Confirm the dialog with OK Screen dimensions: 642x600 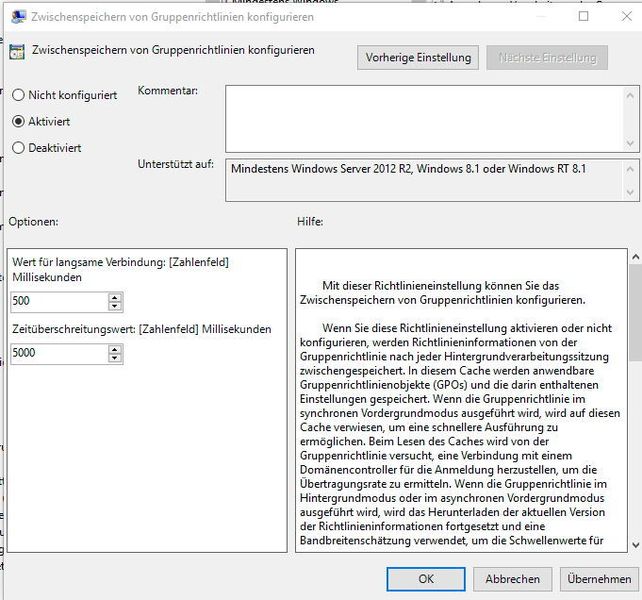coord(426,579)
